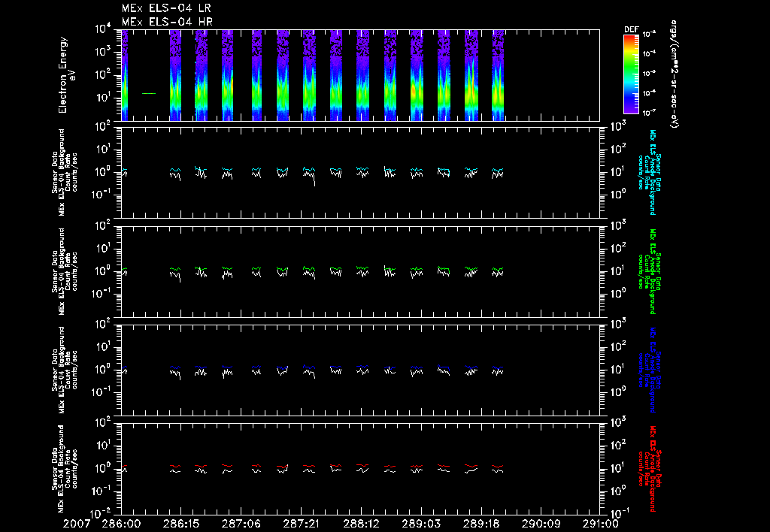Image resolution: width=770 pixels, height=532 pixels.
Task: Click the green Anode Background legend text
Action: 649,271
